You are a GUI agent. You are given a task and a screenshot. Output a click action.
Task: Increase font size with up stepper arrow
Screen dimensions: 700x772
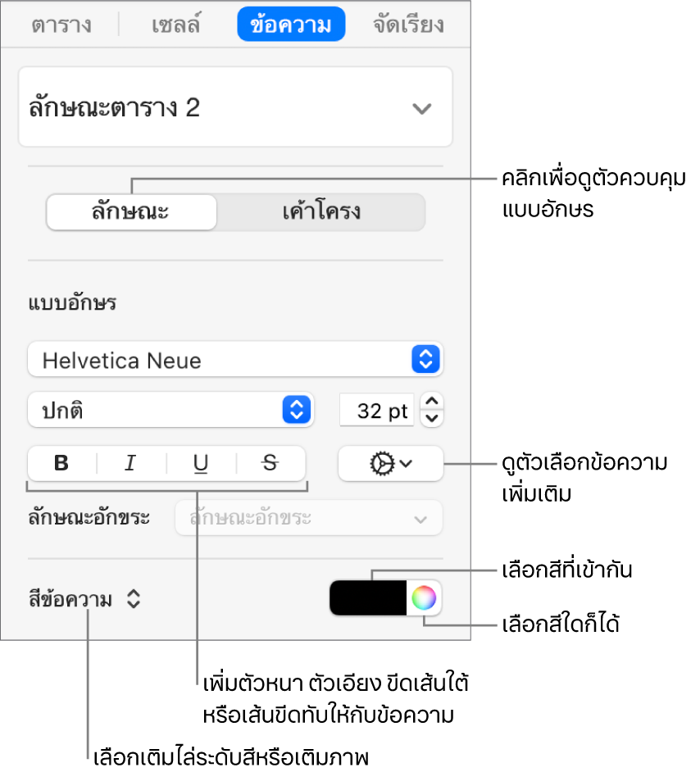pos(432,402)
